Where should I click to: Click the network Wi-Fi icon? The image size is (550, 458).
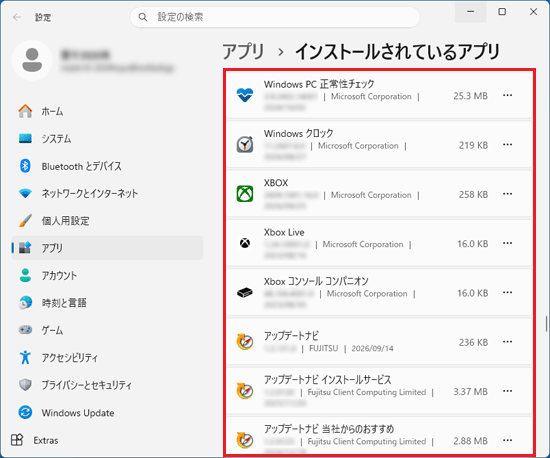[x=25, y=193]
